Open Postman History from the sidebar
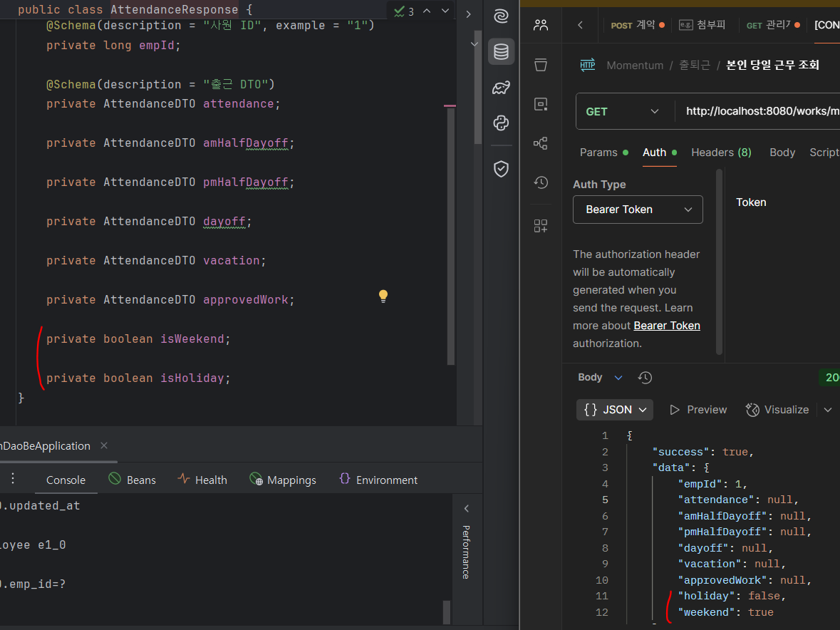The image size is (840, 630). pyautogui.click(x=541, y=182)
